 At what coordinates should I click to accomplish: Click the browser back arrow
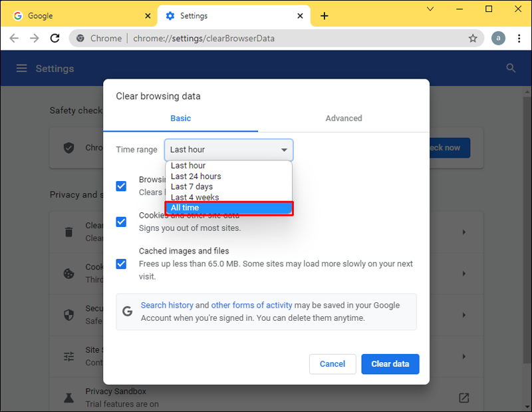click(14, 39)
